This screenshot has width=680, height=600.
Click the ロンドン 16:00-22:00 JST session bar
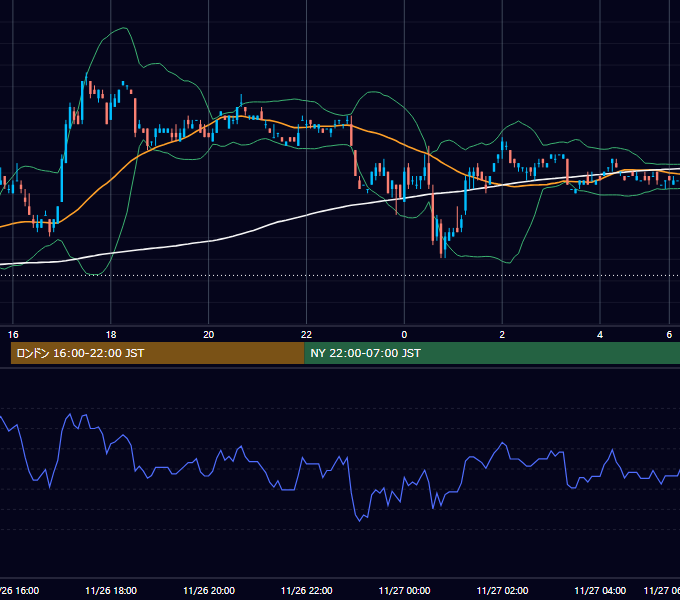point(157,353)
